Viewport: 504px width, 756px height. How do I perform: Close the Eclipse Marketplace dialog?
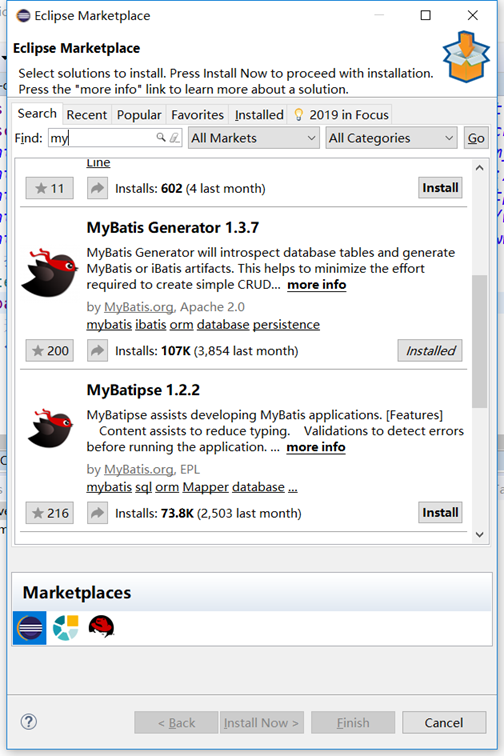tap(473, 15)
